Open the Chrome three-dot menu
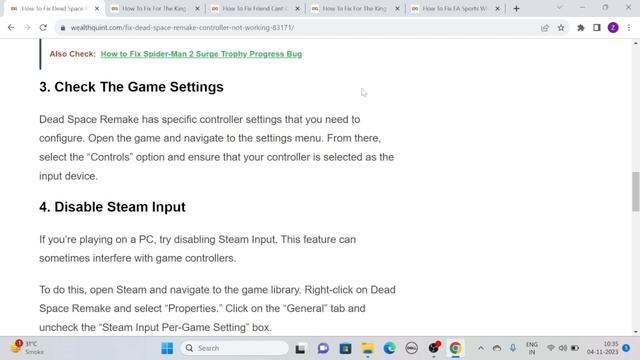This screenshot has height=360, width=640. pyautogui.click(x=629, y=27)
